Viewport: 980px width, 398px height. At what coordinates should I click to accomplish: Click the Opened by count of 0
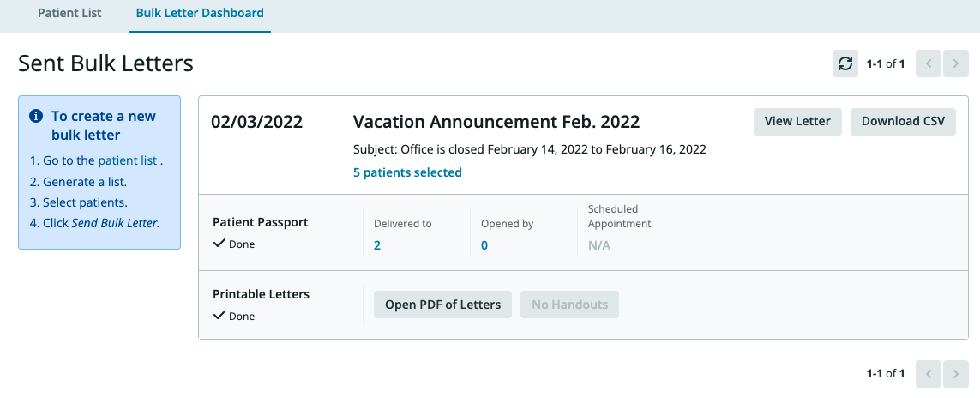point(484,245)
